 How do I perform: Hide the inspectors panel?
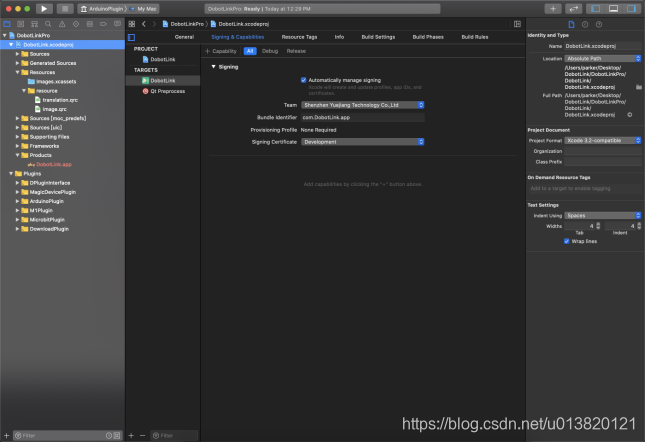pyautogui.click(x=631, y=9)
